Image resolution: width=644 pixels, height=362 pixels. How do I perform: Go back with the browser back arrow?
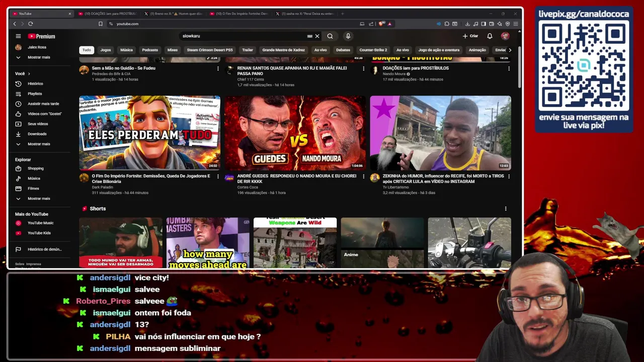(x=15, y=24)
